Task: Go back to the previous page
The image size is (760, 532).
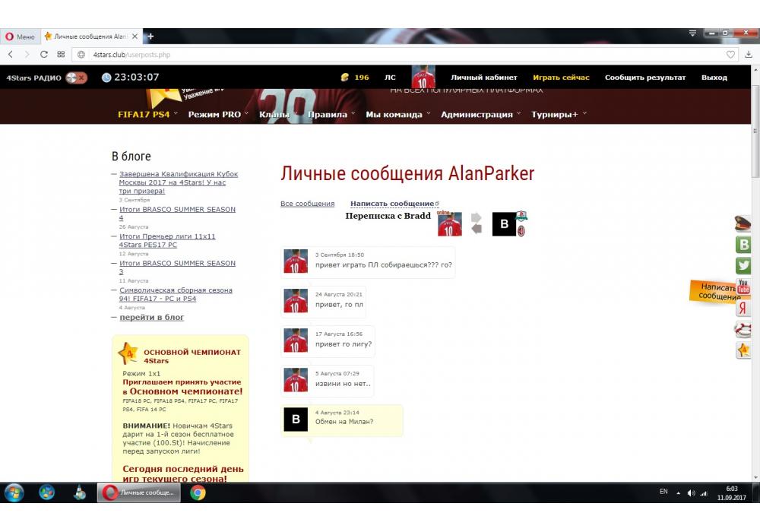Action: [x=11, y=54]
